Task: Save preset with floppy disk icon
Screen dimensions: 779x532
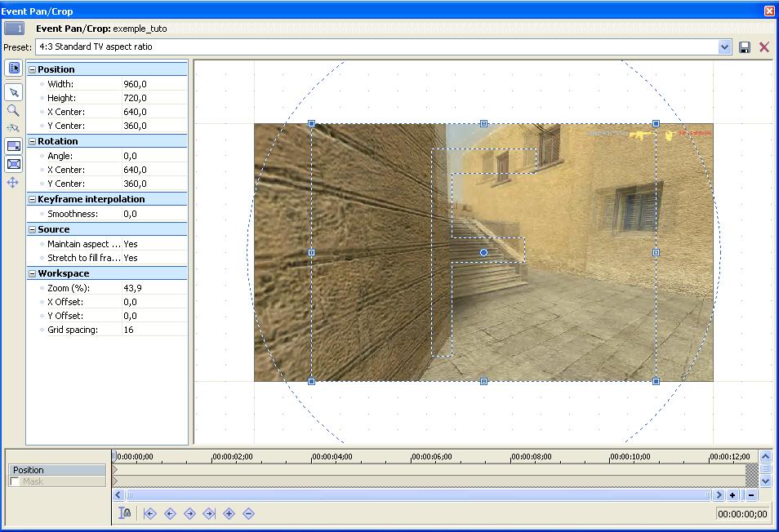Action: pyautogui.click(x=744, y=47)
